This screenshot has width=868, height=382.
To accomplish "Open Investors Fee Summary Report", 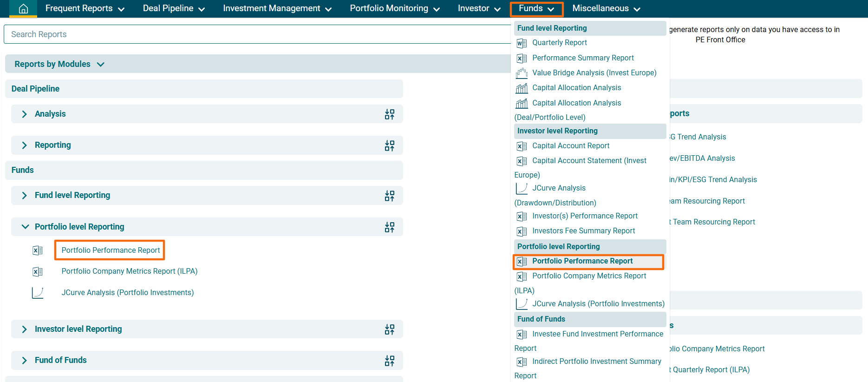I will pos(583,231).
